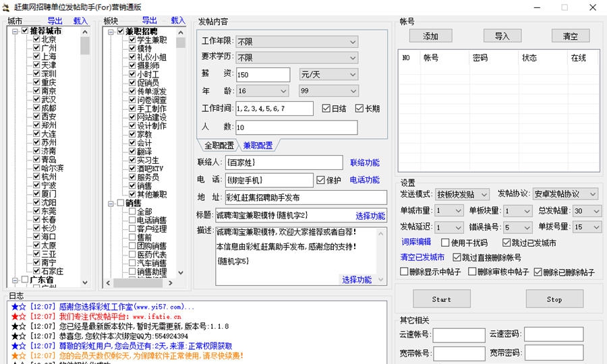Viewport: 607px width, 364px height.
Task: Check the 销售 category group checkbox
Action: pyautogui.click(x=121, y=203)
